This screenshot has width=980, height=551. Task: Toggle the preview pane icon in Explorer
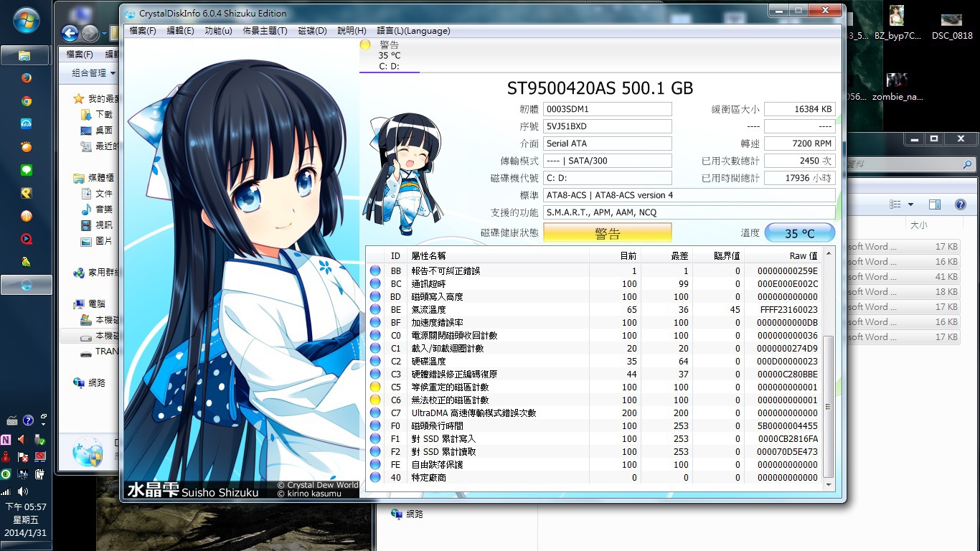934,204
